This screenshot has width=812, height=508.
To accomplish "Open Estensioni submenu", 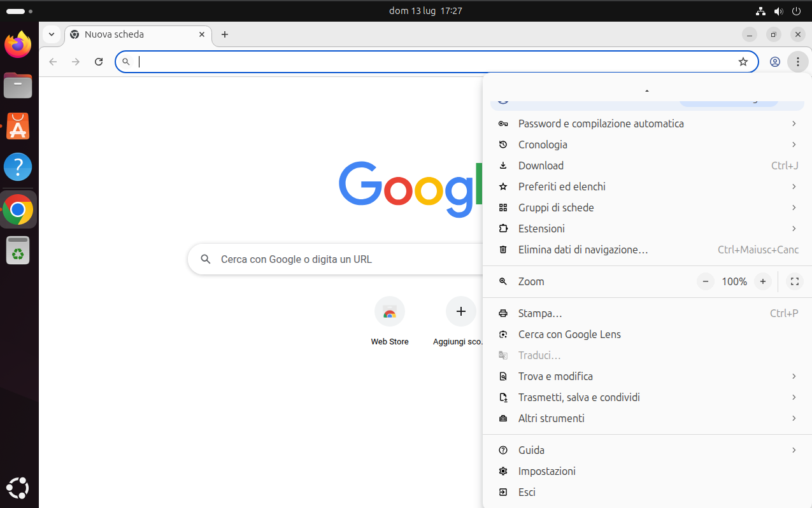I will point(647,229).
